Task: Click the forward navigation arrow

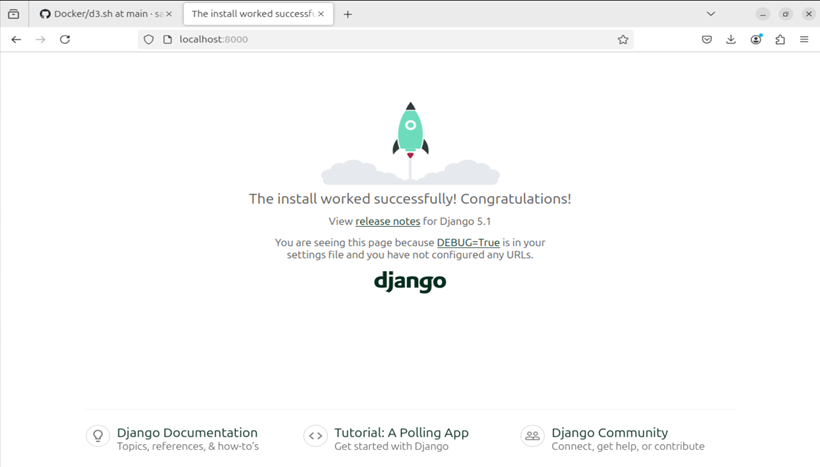Action: [x=40, y=39]
